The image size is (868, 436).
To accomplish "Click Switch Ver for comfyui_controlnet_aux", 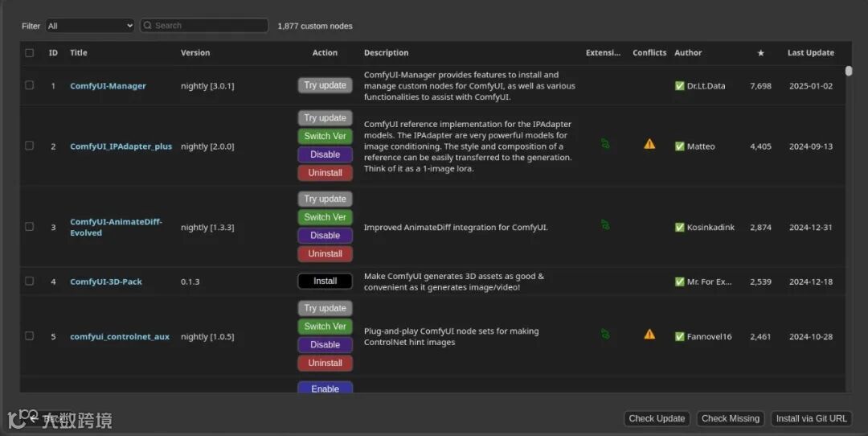I will pyautogui.click(x=325, y=327).
